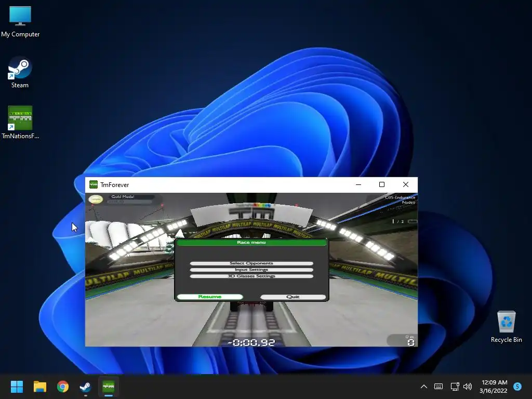This screenshot has height=399, width=532.
Task: Maximize the TmForever window
Action: (382, 184)
